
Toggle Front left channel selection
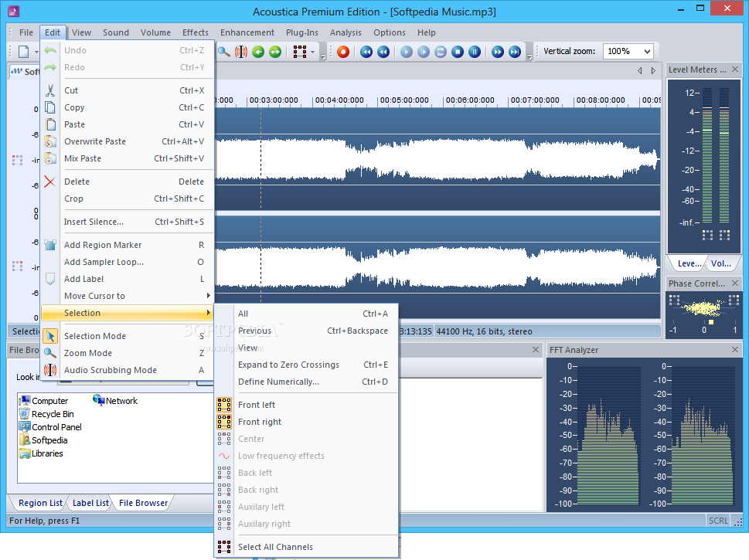306,405
